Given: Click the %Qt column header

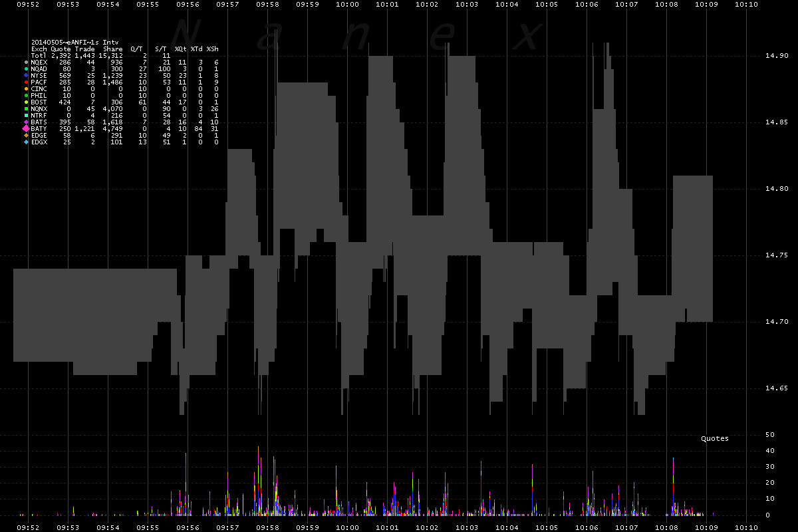Looking at the screenshot, I should (181, 49).
